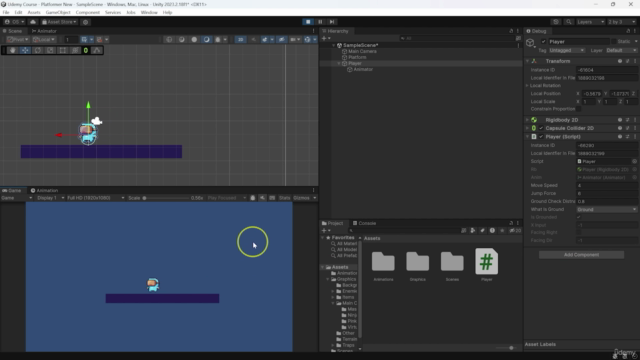Adjust the Game view Scale slider

pos(165,198)
